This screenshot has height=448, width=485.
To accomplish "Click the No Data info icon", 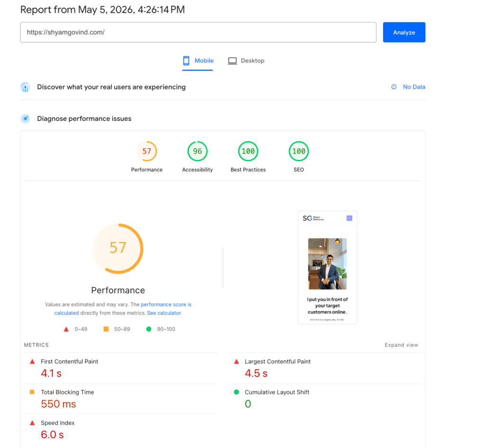I will point(394,87).
